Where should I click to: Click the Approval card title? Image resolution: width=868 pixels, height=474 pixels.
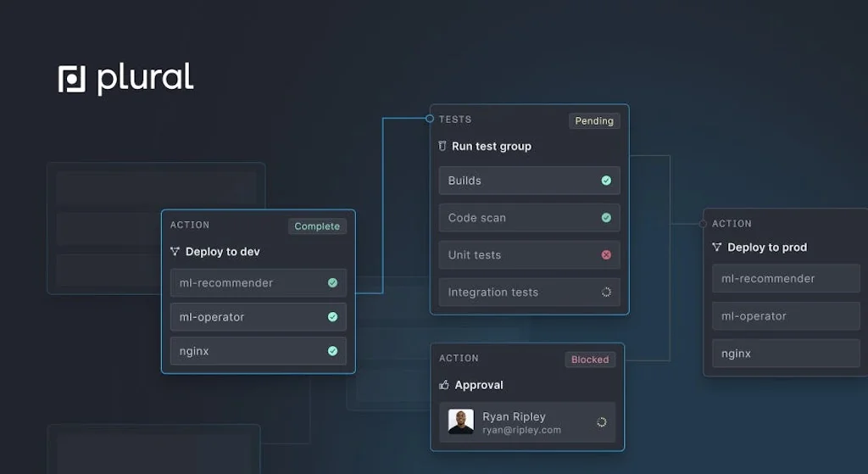(x=479, y=385)
